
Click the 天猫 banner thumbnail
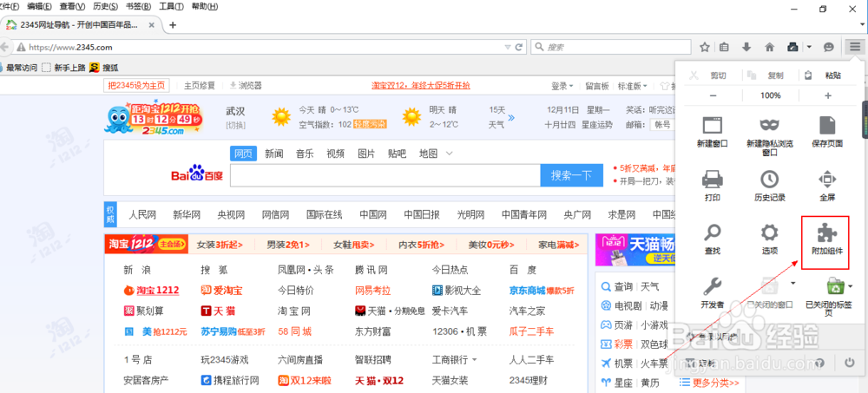click(x=635, y=250)
